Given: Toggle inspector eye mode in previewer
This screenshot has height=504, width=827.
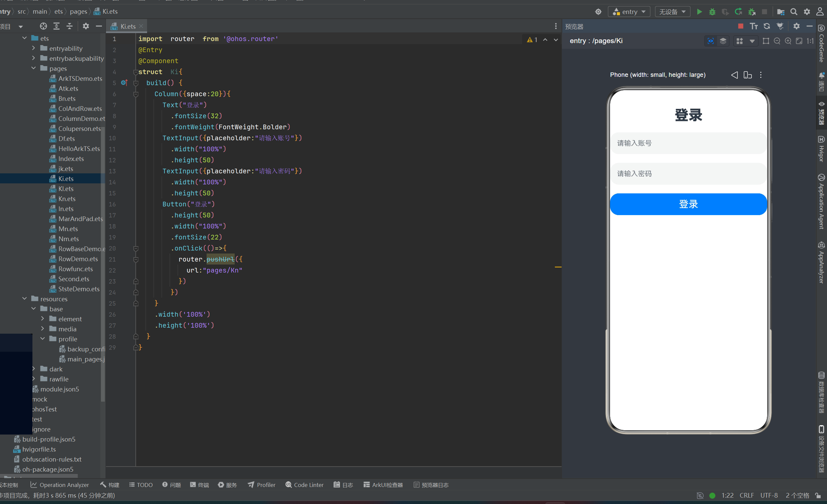Looking at the screenshot, I should (711, 41).
